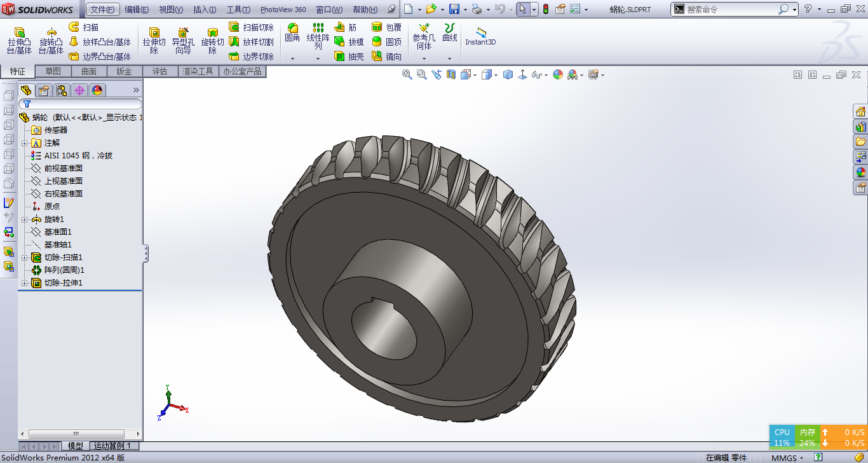Image resolution: width=868 pixels, height=463 pixels.
Task: Open the dropdown arrow under 线性阵列
Action: [x=318, y=59]
